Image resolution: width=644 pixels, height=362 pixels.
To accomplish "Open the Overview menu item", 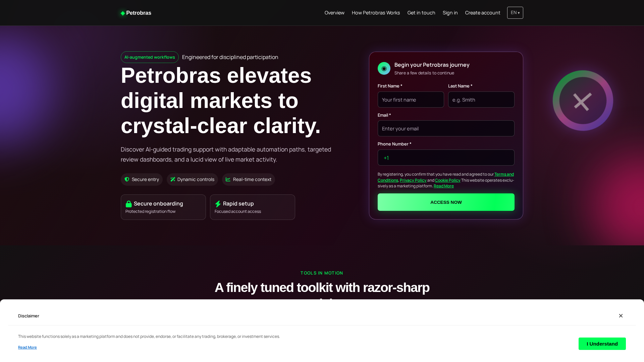I will tap(334, 13).
